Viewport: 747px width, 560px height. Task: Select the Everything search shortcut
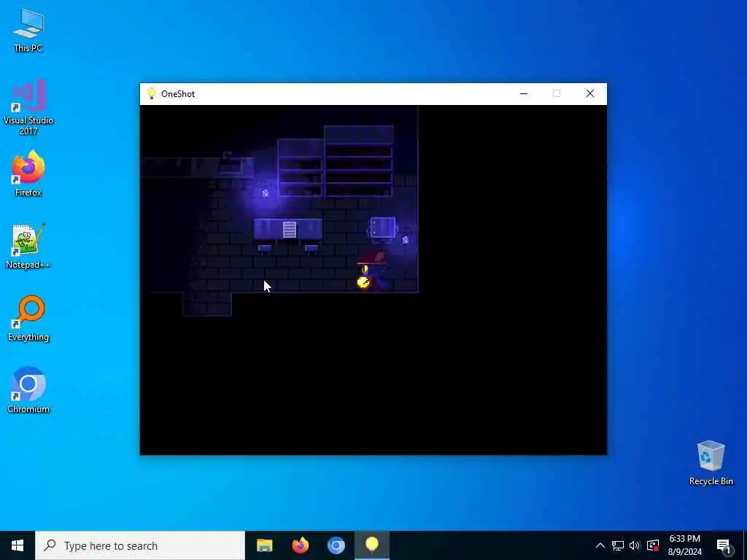[x=28, y=319]
